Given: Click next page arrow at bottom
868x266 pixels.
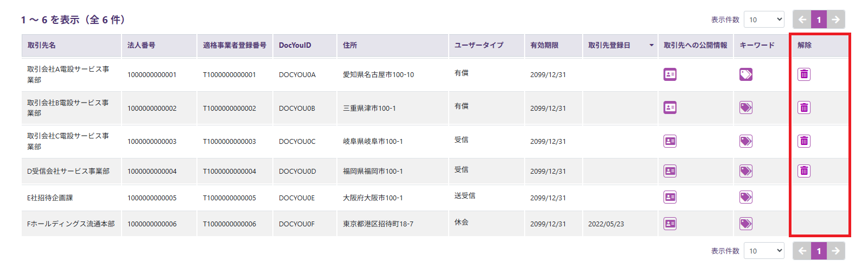Looking at the screenshot, I should coord(836,251).
